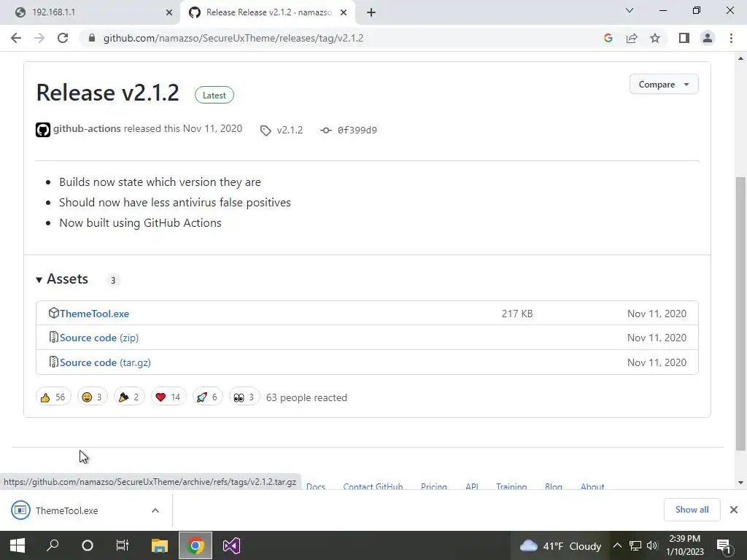Download ThemeTool.exe asset

pyautogui.click(x=94, y=314)
